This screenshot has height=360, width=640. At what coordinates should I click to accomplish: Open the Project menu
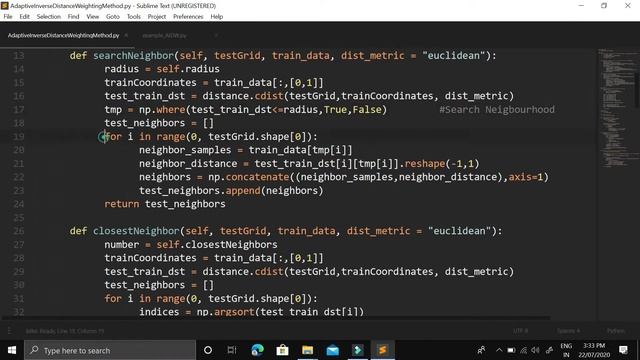pyautogui.click(x=157, y=17)
